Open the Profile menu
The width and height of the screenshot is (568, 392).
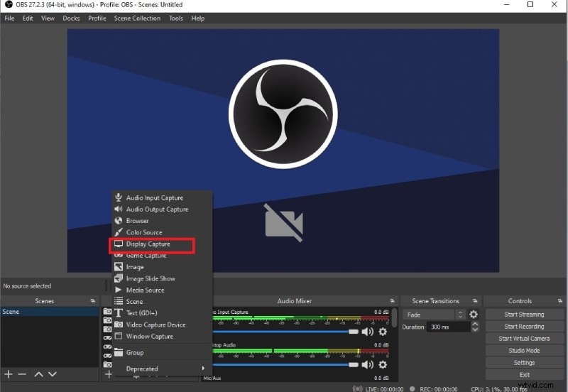point(97,18)
